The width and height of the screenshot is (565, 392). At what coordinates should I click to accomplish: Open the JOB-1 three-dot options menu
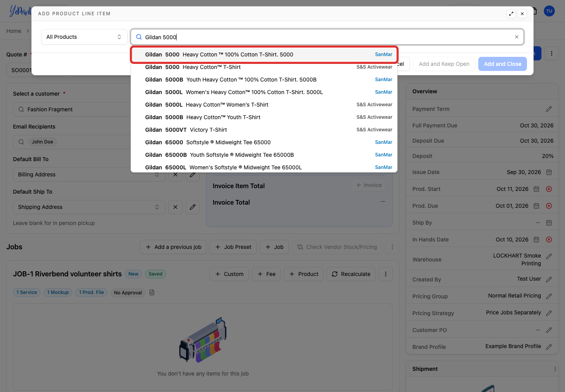coord(386,274)
